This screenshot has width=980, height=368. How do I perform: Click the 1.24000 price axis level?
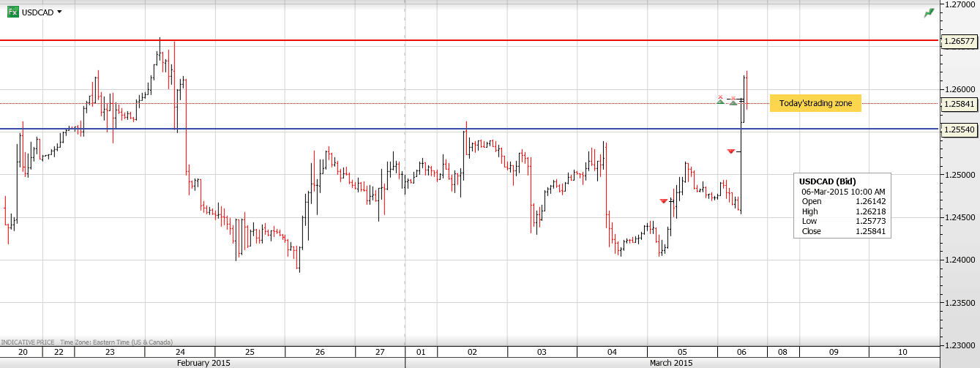pos(960,260)
